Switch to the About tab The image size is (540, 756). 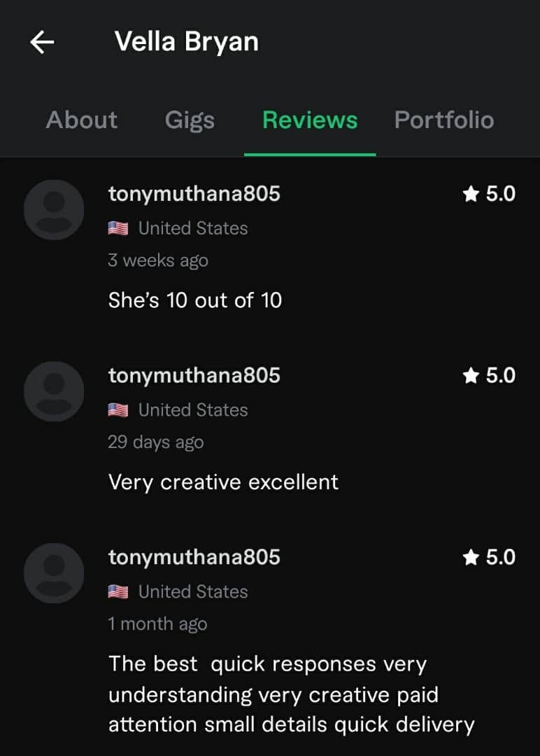click(81, 120)
